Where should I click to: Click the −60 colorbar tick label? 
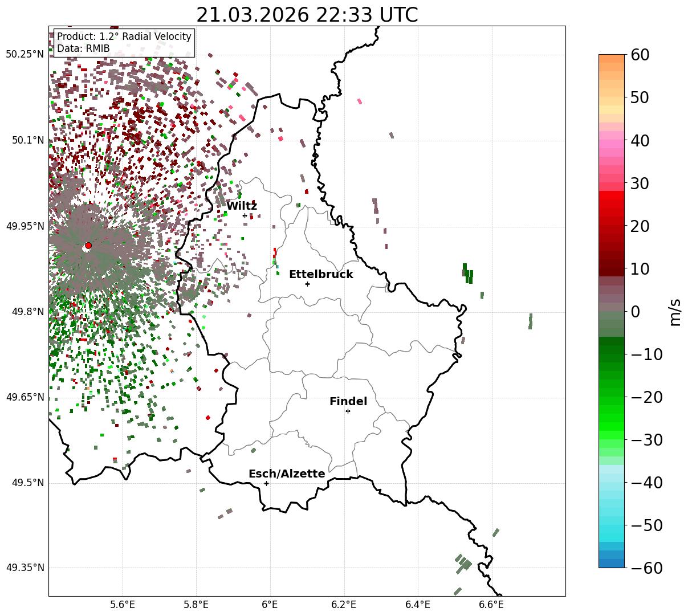coord(646,568)
